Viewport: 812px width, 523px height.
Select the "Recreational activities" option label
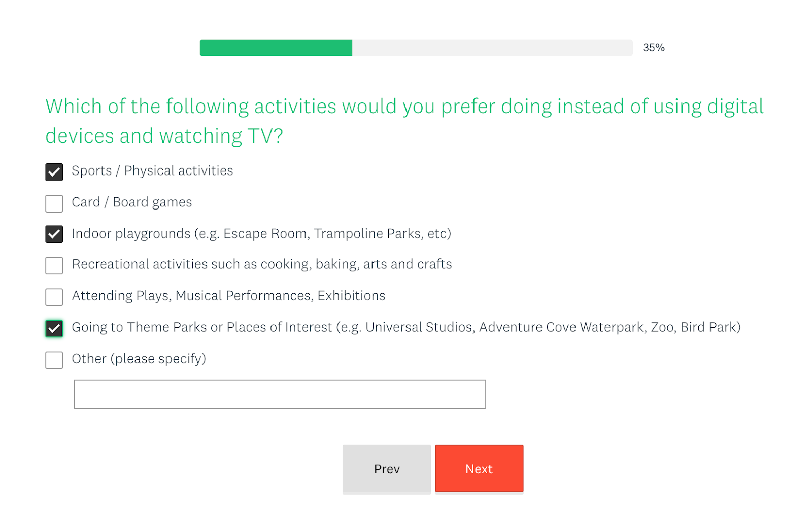262,265
